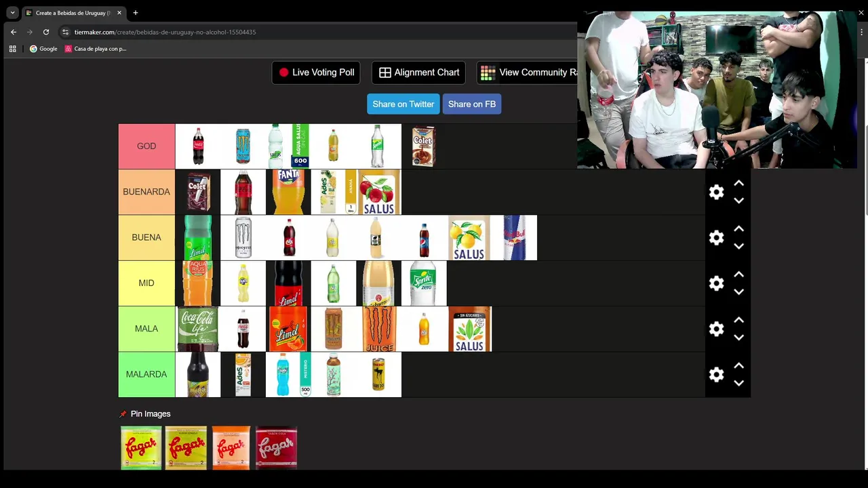Move BUENA row down with arrow
The width and height of the screenshot is (868, 488).
click(739, 246)
